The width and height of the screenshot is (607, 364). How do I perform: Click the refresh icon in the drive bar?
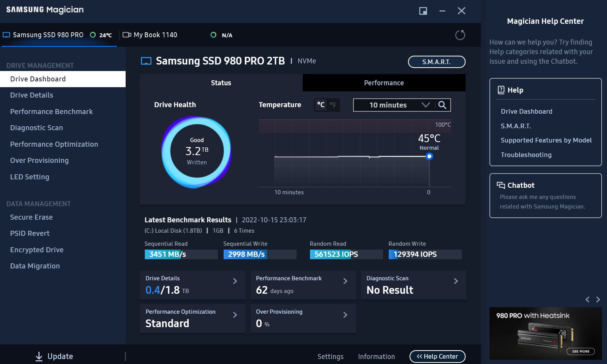[x=460, y=35]
